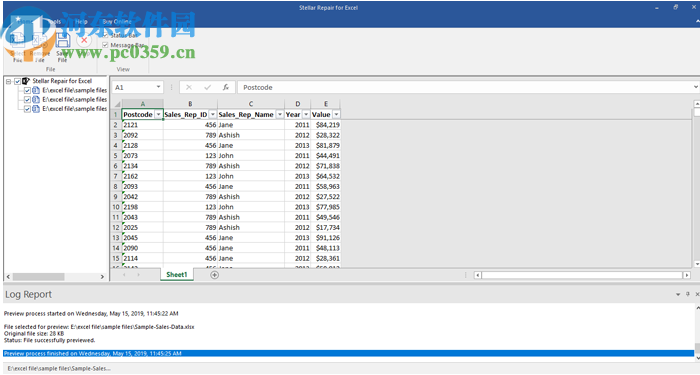The image size is (700, 375).
Task: Click the Log Report vertical scrollbar thumb
Action: [697, 348]
